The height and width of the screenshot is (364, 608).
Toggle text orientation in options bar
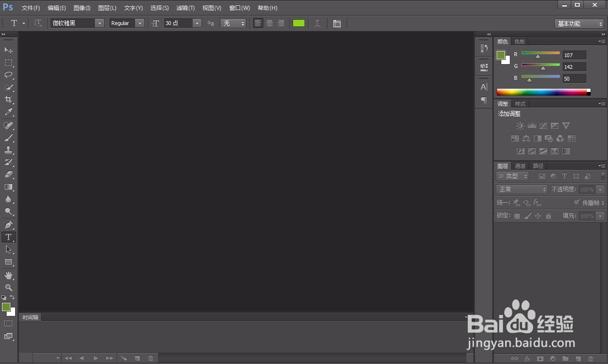coord(38,23)
